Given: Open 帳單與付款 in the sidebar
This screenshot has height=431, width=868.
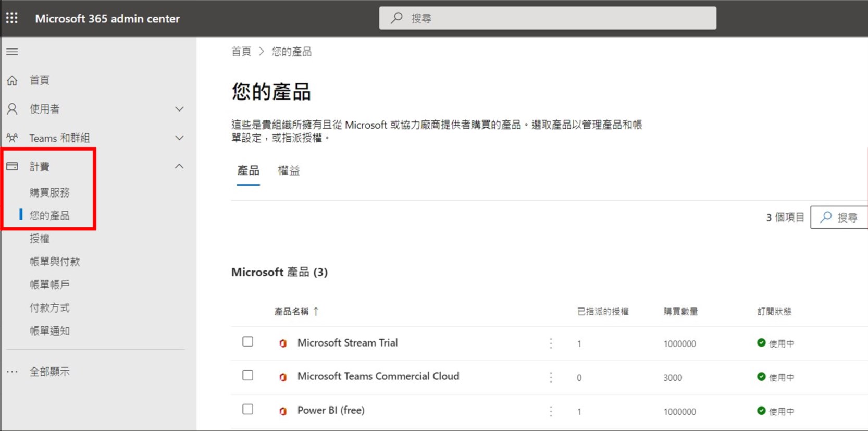Looking at the screenshot, I should (x=55, y=262).
